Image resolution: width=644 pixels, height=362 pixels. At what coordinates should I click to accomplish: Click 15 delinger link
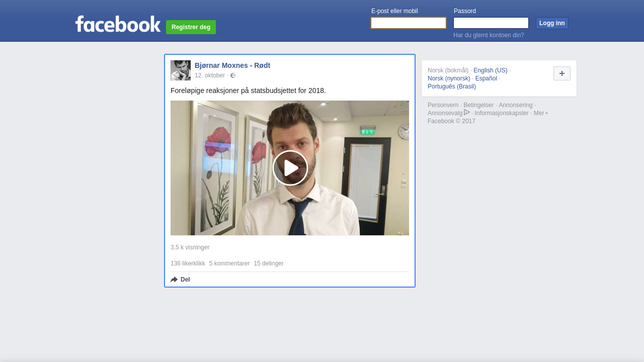[x=269, y=263]
